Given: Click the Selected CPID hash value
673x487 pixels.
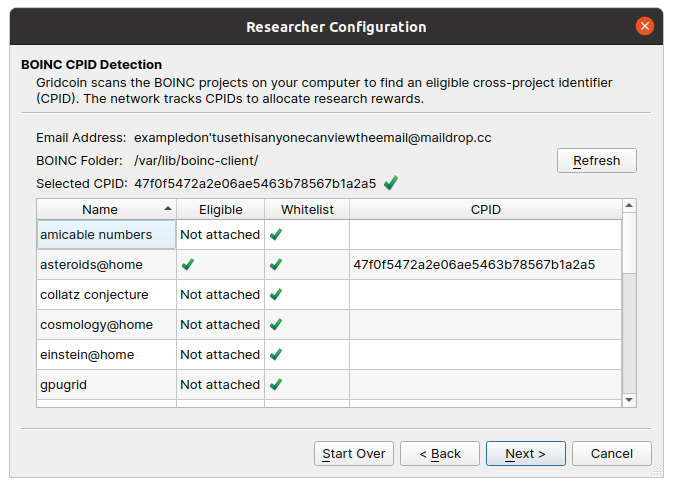Looking at the screenshot, I should point(255,184).
